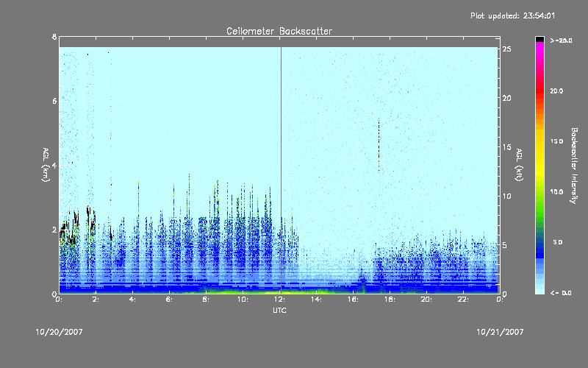This screenshot has width=588, height=368.
Task: Click the '5.0' colorbar tick label
Action: coord(558,242)
